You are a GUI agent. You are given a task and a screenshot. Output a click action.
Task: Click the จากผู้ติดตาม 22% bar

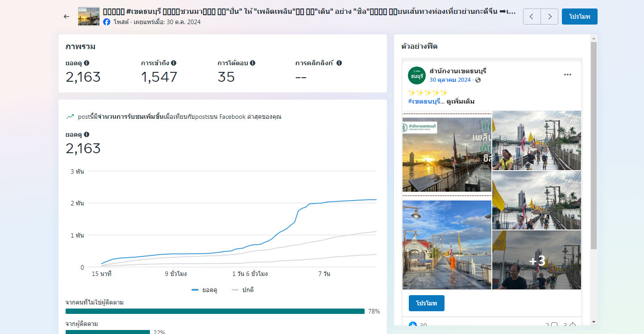pyautogui.click(x=108, y=332)
